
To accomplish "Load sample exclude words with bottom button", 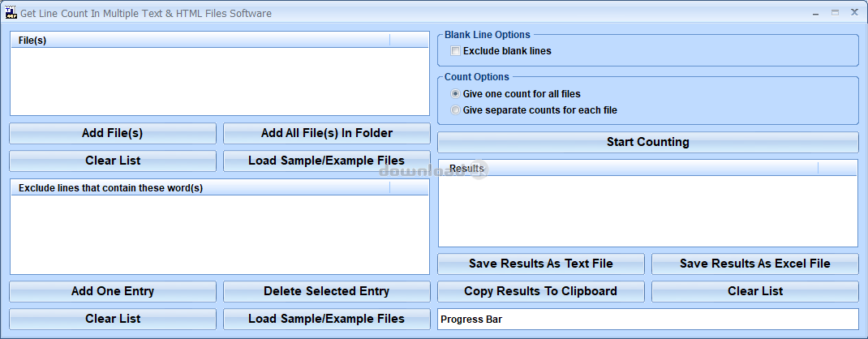I will pyautogui.click(x=327, y=319).
